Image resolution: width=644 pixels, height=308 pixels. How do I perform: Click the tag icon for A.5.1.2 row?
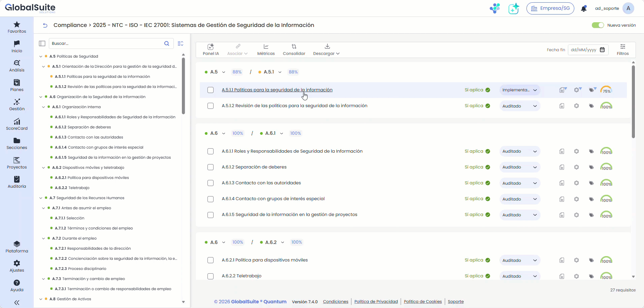click(591, 106)
